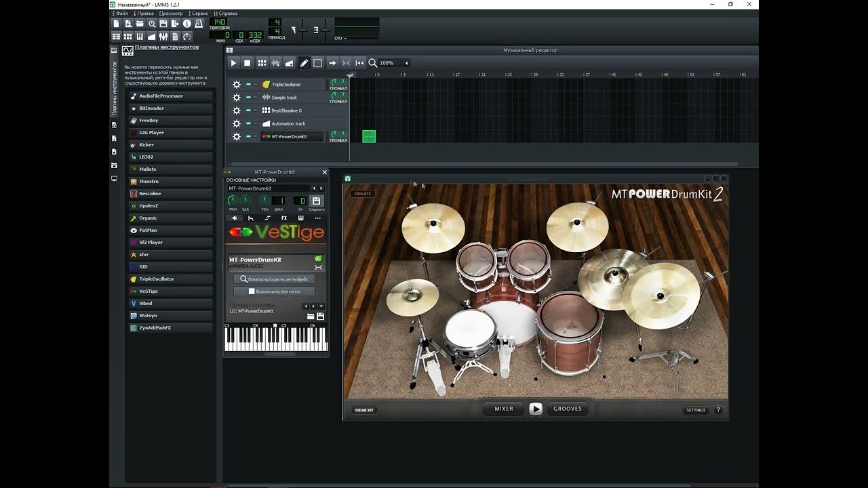
Task: Adjust the TripleOscillator track volume knob
Action: (x=334, y=82)
